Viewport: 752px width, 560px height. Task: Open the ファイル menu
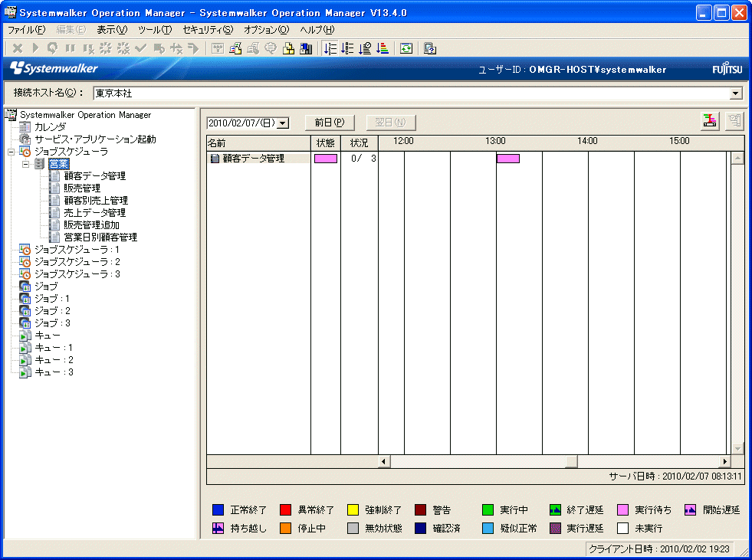[x=27, y=30]
